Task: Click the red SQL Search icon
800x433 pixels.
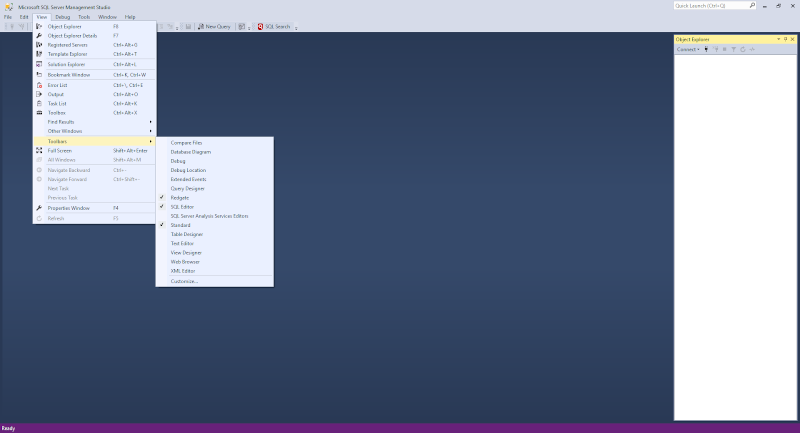Action: click(260, 27)
